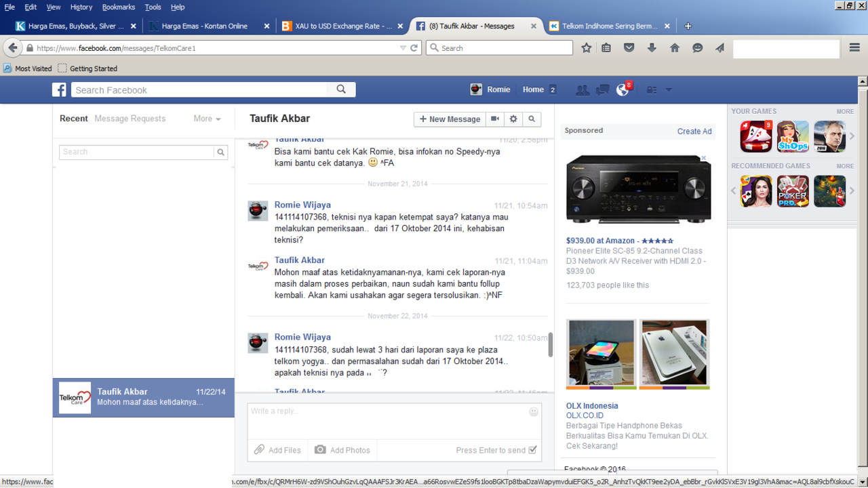Open Firefox downloads arrow icon
This screenshot has width=868, height=488.
652,48
